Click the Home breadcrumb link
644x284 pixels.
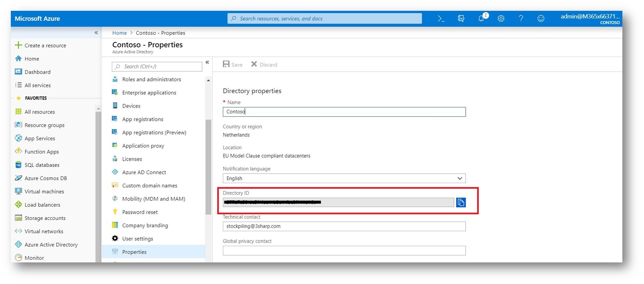point(119,33)
